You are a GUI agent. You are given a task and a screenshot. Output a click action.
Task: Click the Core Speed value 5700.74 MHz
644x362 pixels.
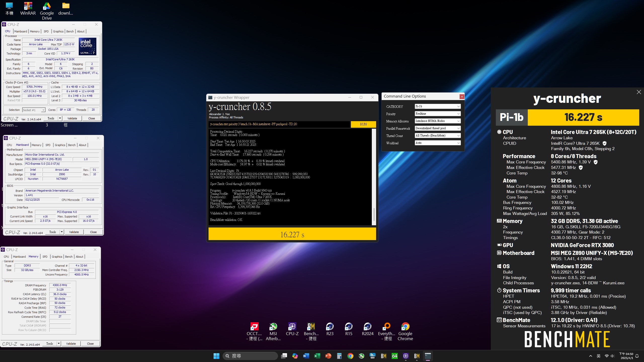pos(34,87)
